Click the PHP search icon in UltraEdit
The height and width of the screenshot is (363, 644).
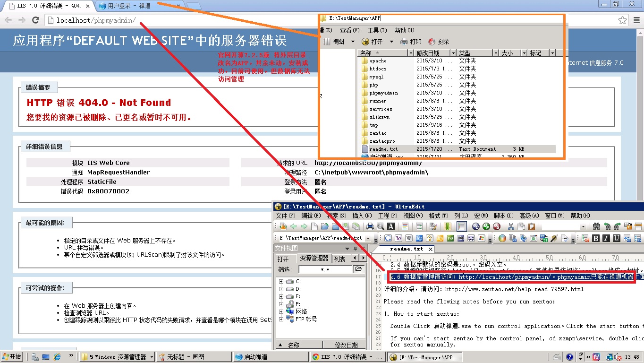(461, 238)
